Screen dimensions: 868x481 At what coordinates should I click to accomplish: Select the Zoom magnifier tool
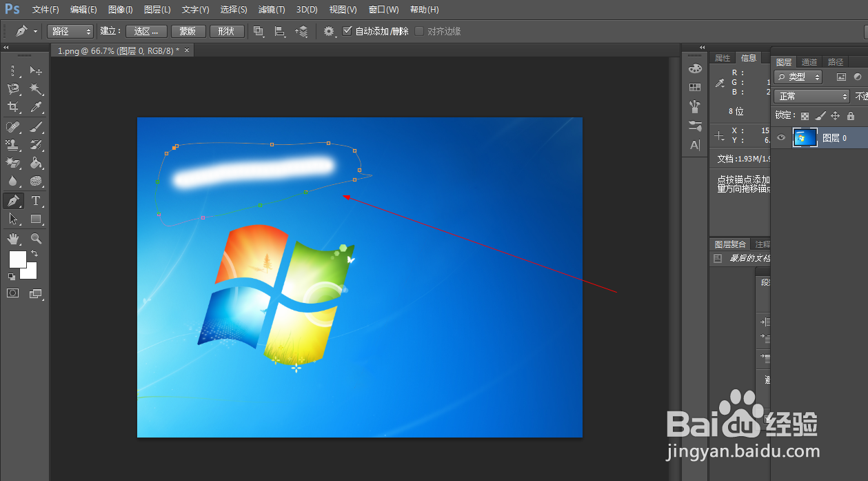pyautogui.click(x=36, y=239)
